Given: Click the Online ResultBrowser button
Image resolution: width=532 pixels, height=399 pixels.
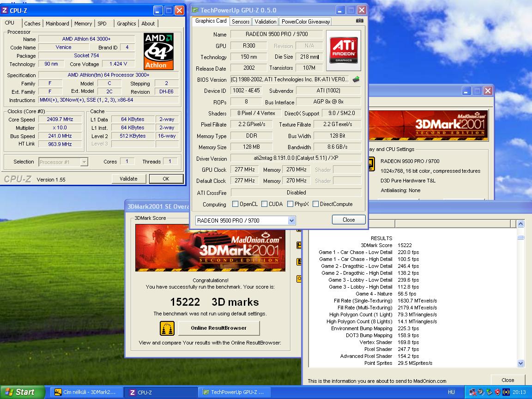Looking at the screenshot, I should pos(219,328).
